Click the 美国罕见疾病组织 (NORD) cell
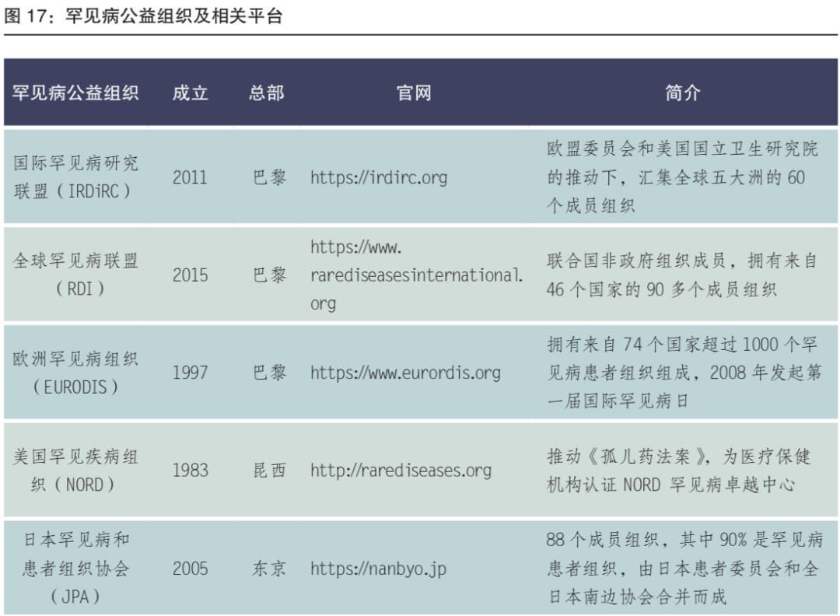The width and height of the screenshot is (840, 616). (x=75, y=471)
